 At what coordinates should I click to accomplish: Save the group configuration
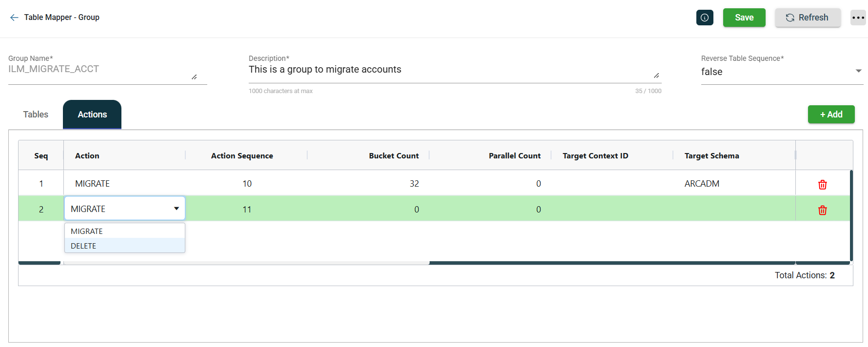pyautogui.click(x=744, y=18)
